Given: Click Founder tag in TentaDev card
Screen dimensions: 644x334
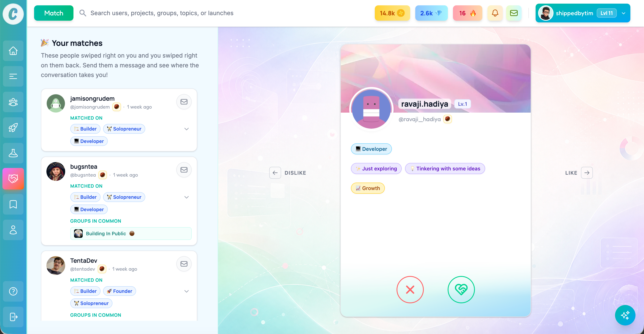Looking at the screenshot, I should tap(119, 291).
